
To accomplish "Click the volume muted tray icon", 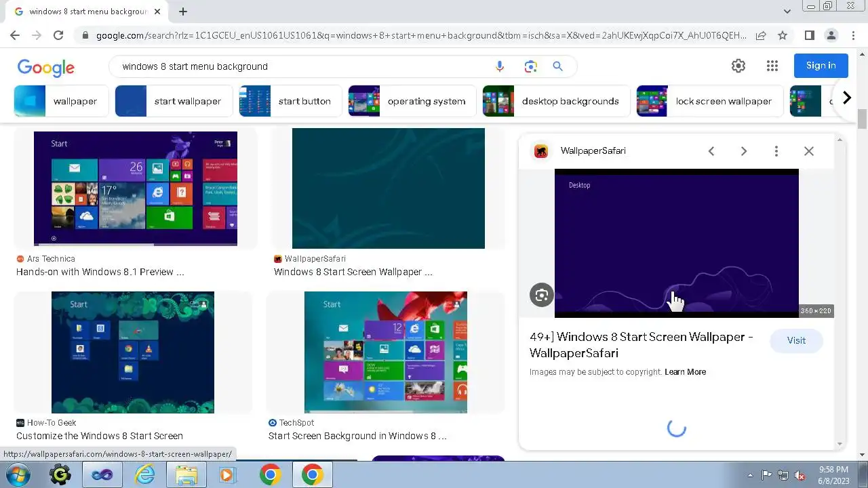I will pos(800,475).
